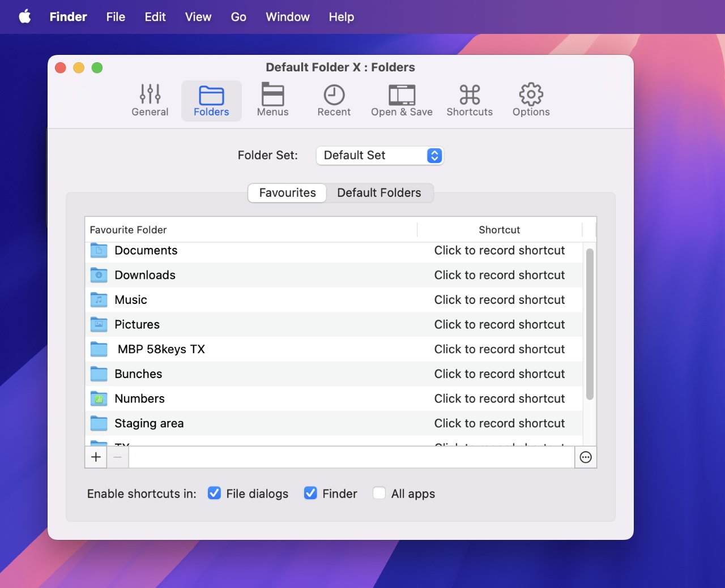
Task: Select the Documents row name
Action: coord(146,250)
